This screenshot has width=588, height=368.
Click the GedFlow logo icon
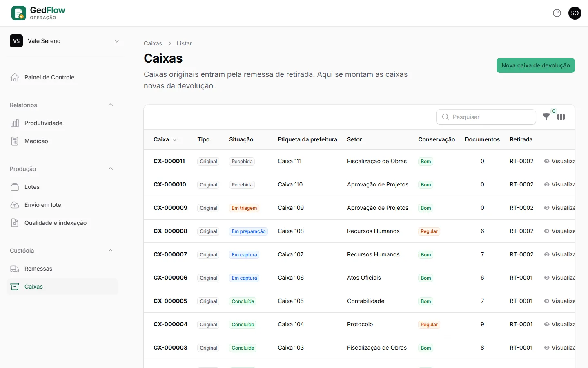(x=19, y=13)
